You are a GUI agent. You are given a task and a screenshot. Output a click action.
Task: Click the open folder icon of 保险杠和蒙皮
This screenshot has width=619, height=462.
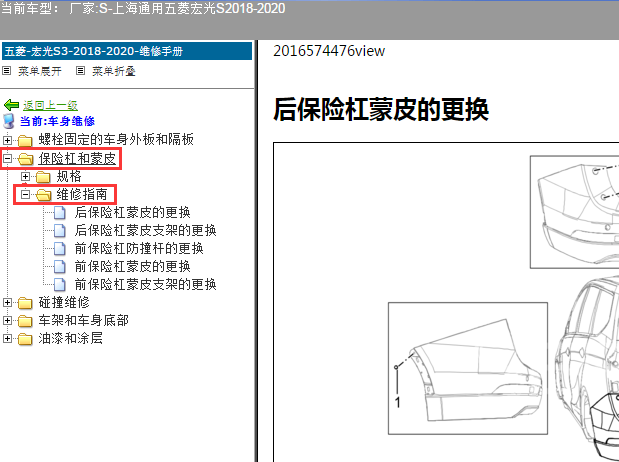tap(26, 159)
